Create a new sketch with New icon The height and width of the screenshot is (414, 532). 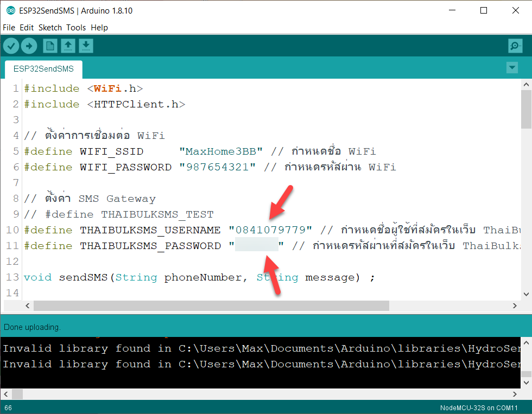(x=50, y=46)
